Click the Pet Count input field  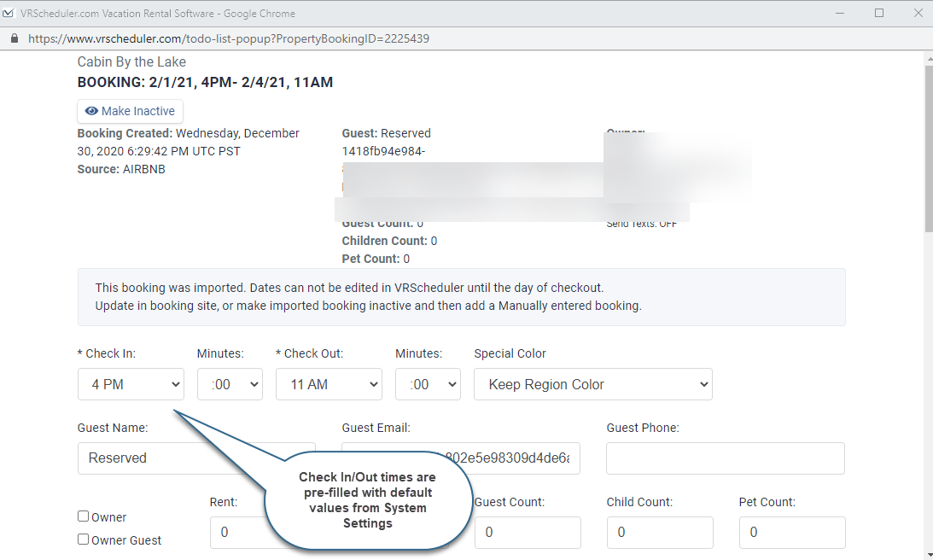[x=792, y=533]
